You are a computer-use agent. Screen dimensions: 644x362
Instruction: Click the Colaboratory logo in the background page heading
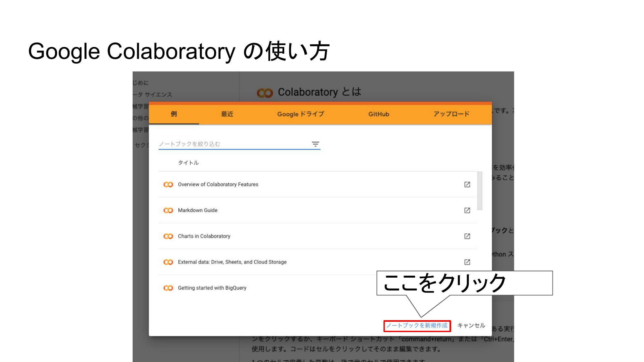(265, 93)
